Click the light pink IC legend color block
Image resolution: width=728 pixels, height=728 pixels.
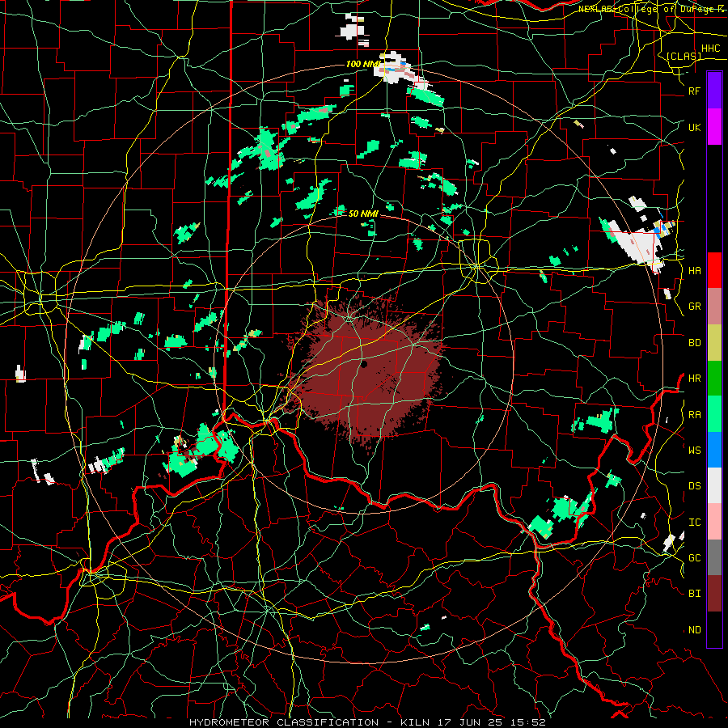point(714,522)
